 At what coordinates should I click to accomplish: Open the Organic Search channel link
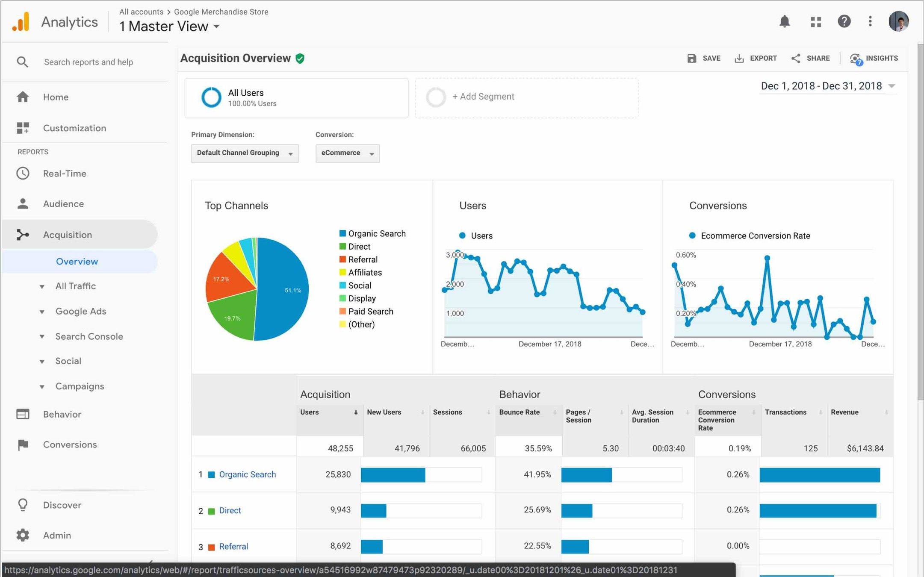point(247,474)
